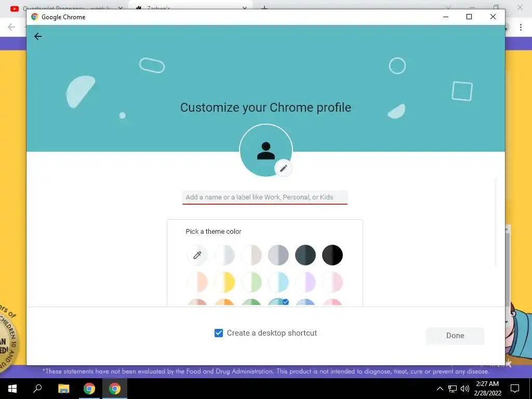Click background browser back arrow
Viewport: 532px width, 399px height.
click(x=11, y=27)
